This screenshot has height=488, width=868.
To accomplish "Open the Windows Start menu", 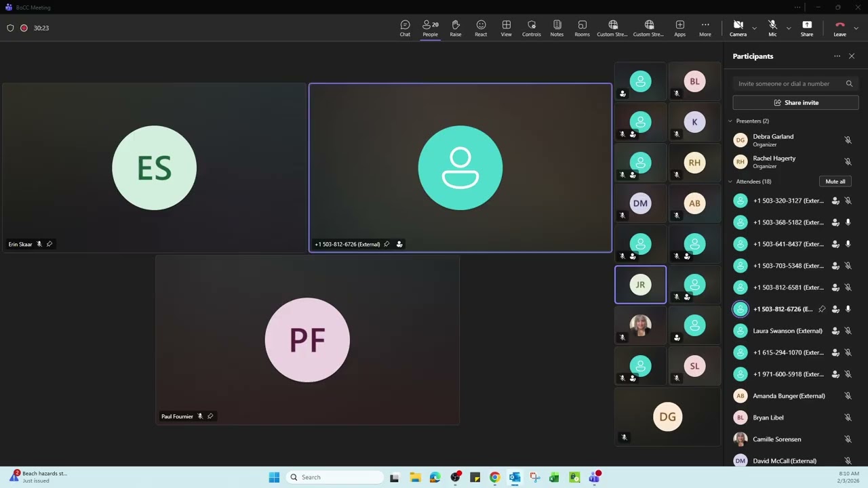I will pos(274,477).
